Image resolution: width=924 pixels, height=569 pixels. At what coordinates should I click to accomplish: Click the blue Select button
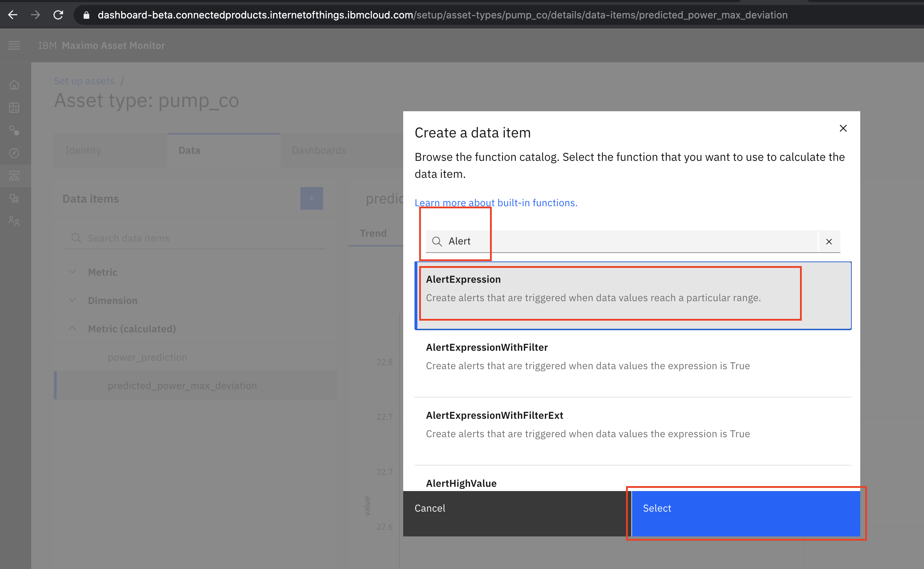[x=746, y=514]
